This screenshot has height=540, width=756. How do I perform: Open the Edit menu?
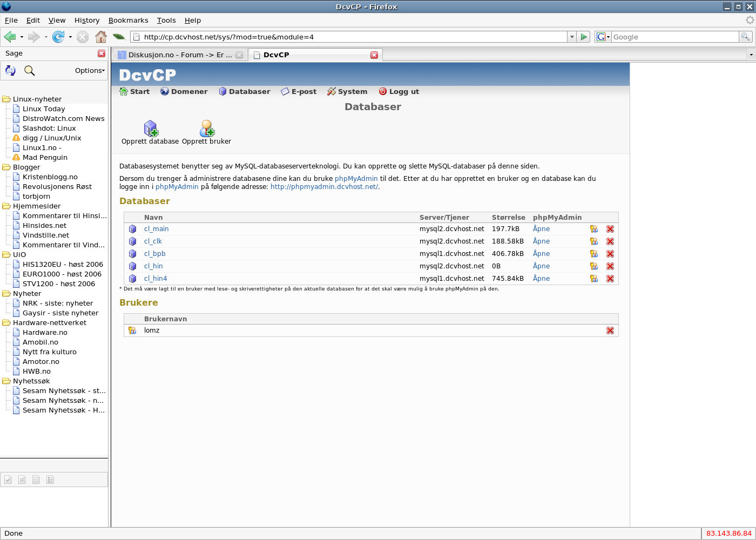(33, 21)
